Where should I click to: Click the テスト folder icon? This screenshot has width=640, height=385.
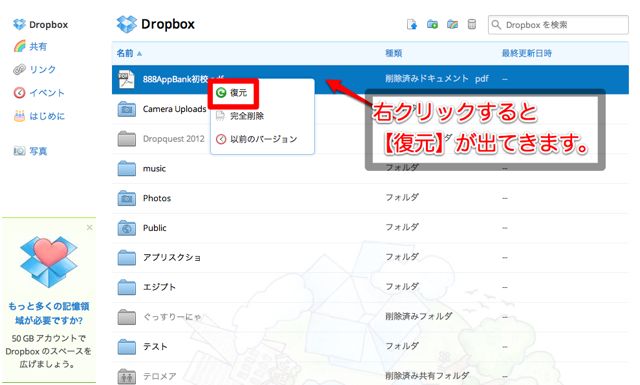[127, 347]
